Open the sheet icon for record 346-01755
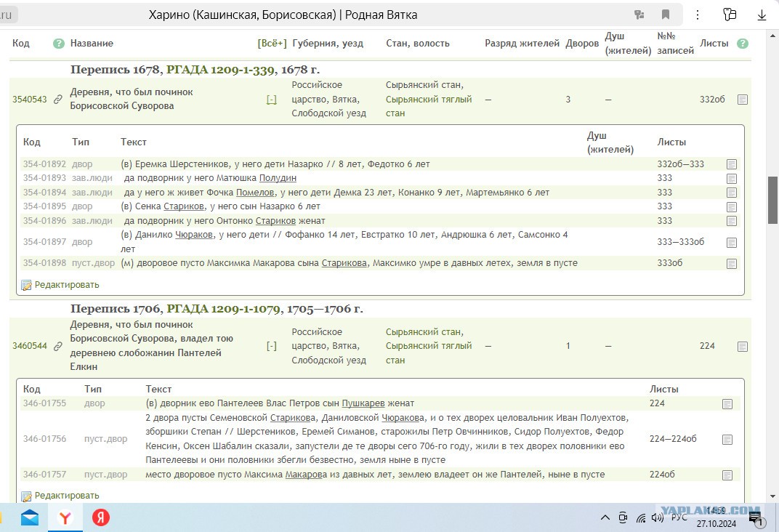The image size is (779, 532). pyautogui.click(x=727, y=404)
